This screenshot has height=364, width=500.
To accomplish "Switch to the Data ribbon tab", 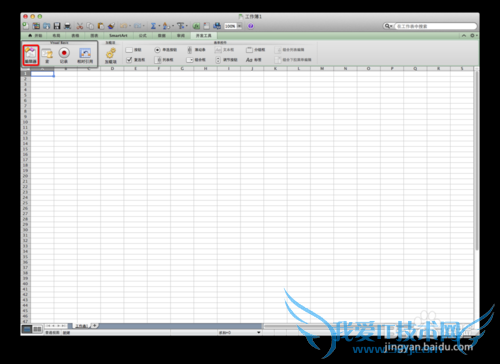I will click(162, 35).
